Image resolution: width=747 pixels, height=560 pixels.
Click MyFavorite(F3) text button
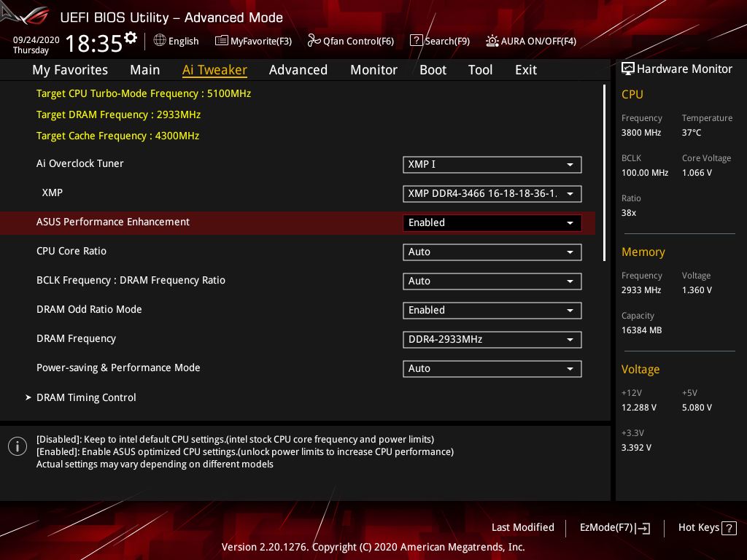pos(261,41)
